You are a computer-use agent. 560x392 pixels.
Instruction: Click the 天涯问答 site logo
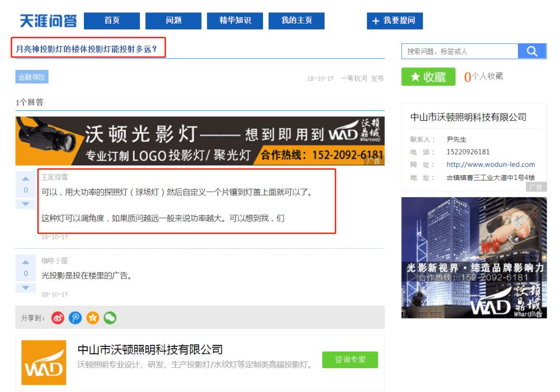click(48, 21)
